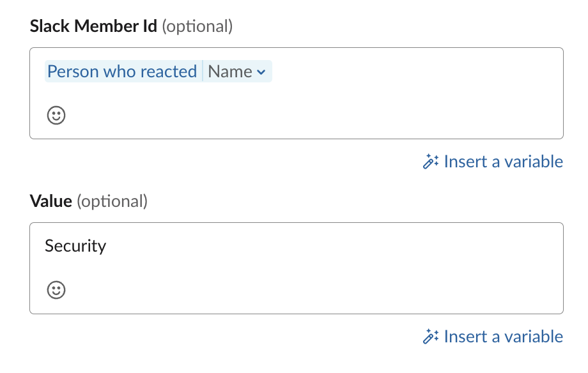Click Insert a variable under Slack Member Id
This screenshot has width=588, height=373.
click(x=502, y=161)
